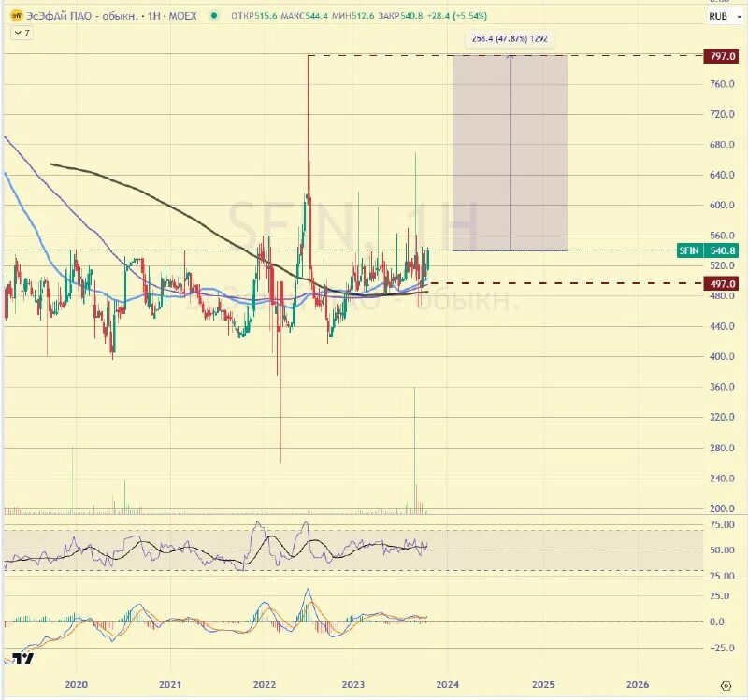Click the MACD 0.0 axis label
748x700 pixels.
[x=717, y=621]
